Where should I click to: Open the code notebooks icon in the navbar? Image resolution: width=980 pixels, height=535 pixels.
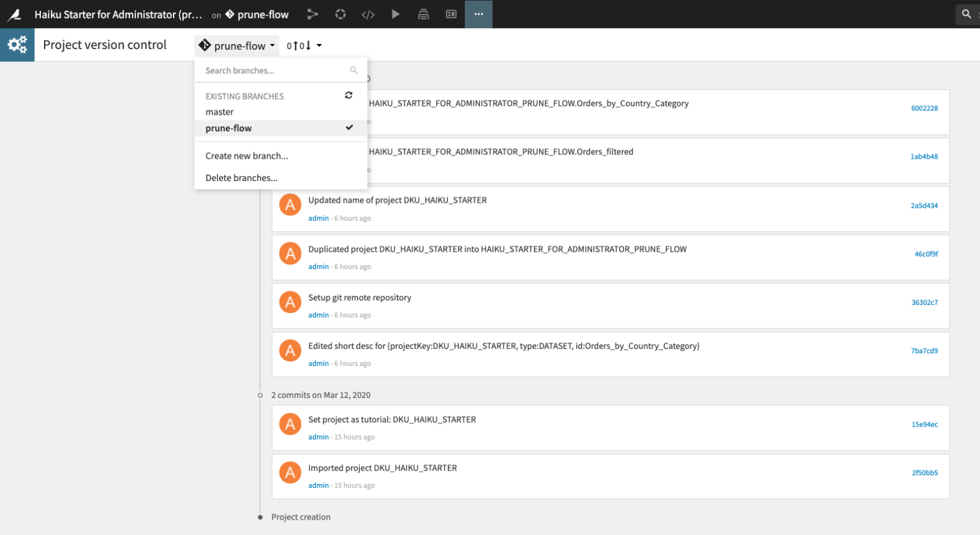click(368, 14)
